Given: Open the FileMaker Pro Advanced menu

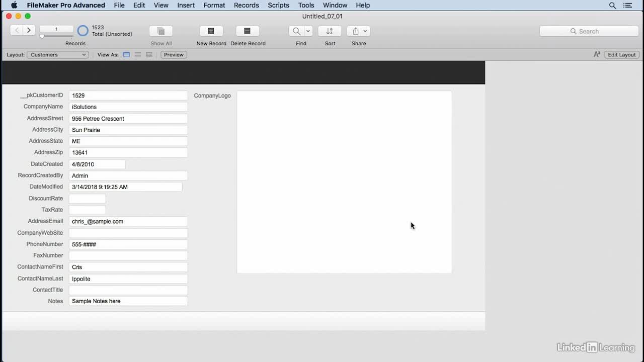Looking at the screenshot, I should point(66,5).
